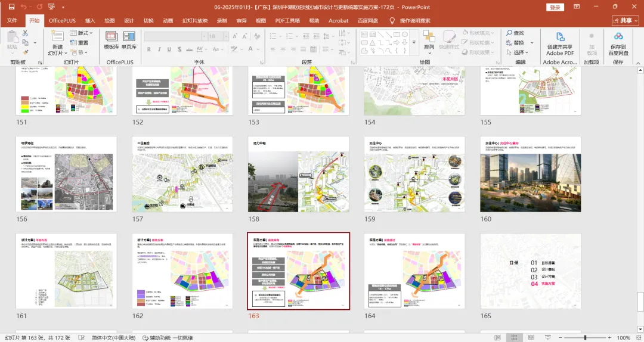The image size is (644, 342).
Task: Select slide 165 table of contents thumbnail
Action: pos(531,271)
